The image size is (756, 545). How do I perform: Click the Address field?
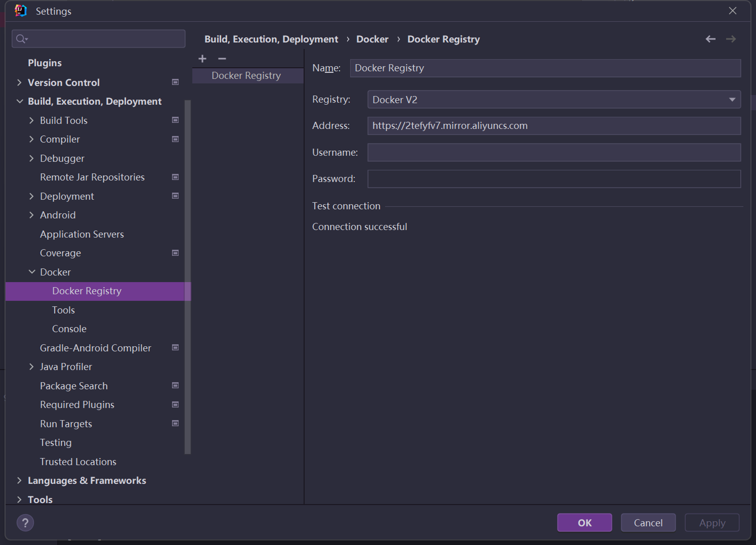tap(554, 126)
